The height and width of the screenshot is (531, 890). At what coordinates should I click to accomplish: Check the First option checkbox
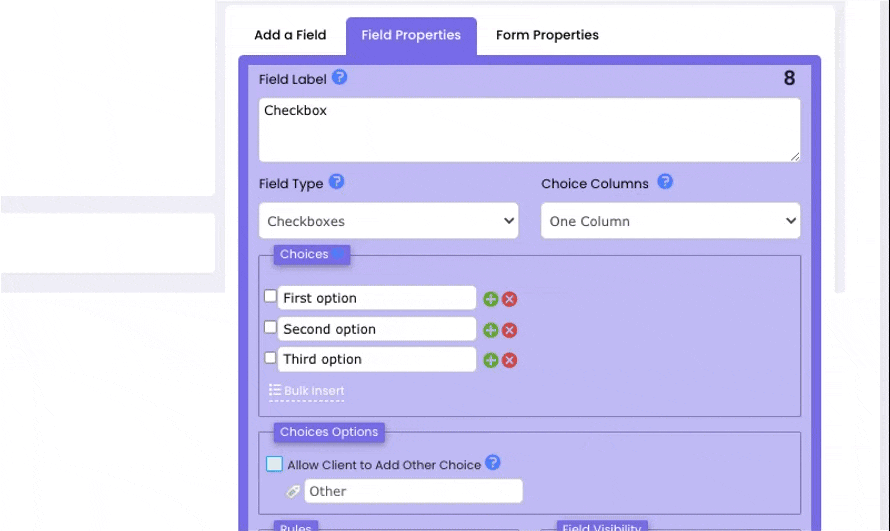(270, 297)
